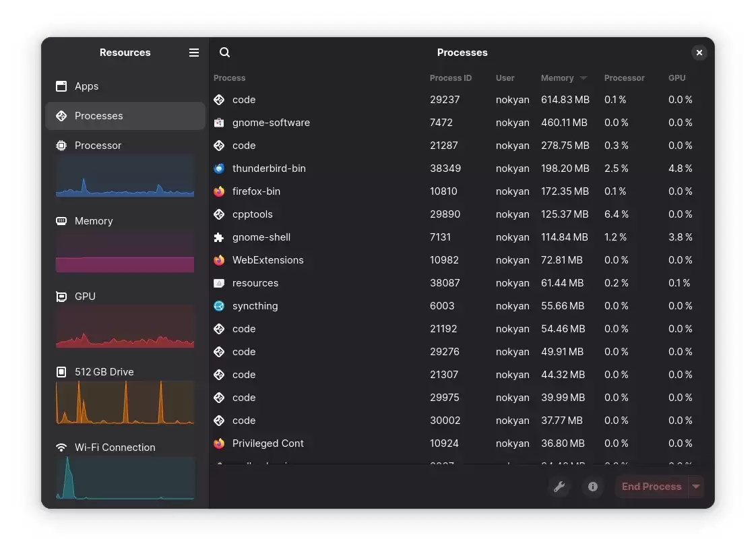The width and height of the screenshot is (756, 554).
Task: Switch to the Apps section
Action: 86,86
